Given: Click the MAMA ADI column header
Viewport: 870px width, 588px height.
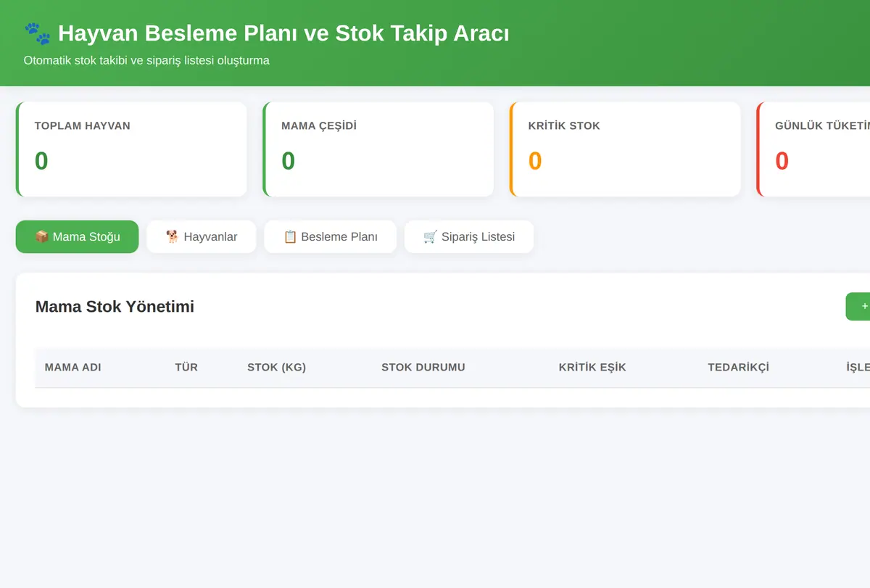Looking at the screenshot, I should click(72, 367).
